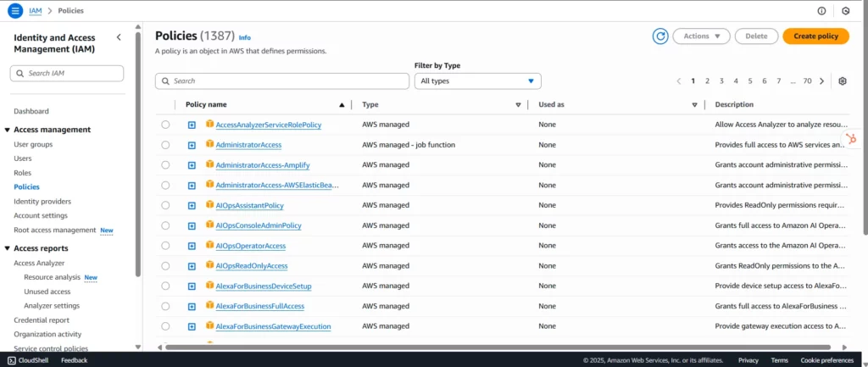Click the help info icon in top bar
Image resolution: width=868 pixels, height=367 pixels.
click(821, 10)
